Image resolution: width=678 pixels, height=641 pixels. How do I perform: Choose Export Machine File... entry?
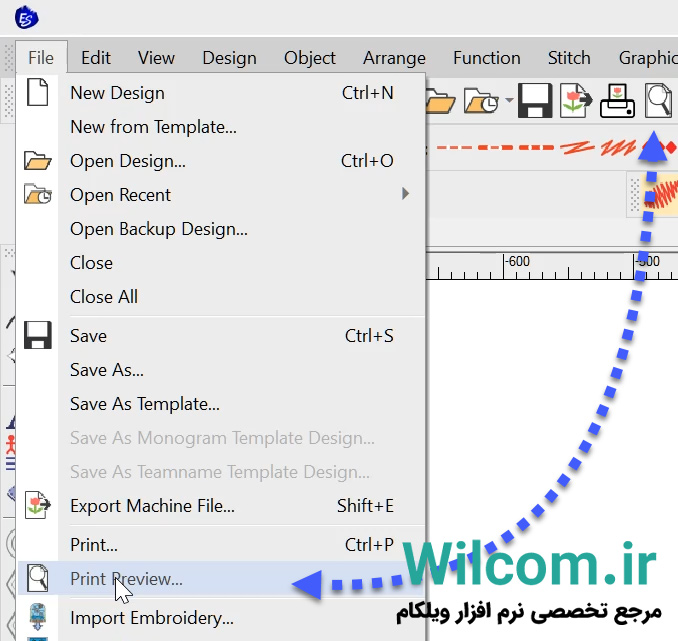pyautogui.click(x=221, y=506)
